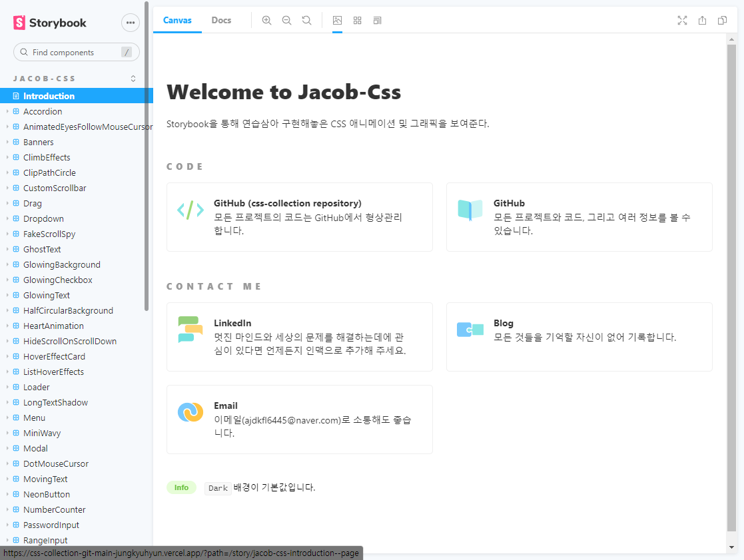Click the zoom out icon
This screenshot has width=744, height=560.
click(x=286, y=21)
